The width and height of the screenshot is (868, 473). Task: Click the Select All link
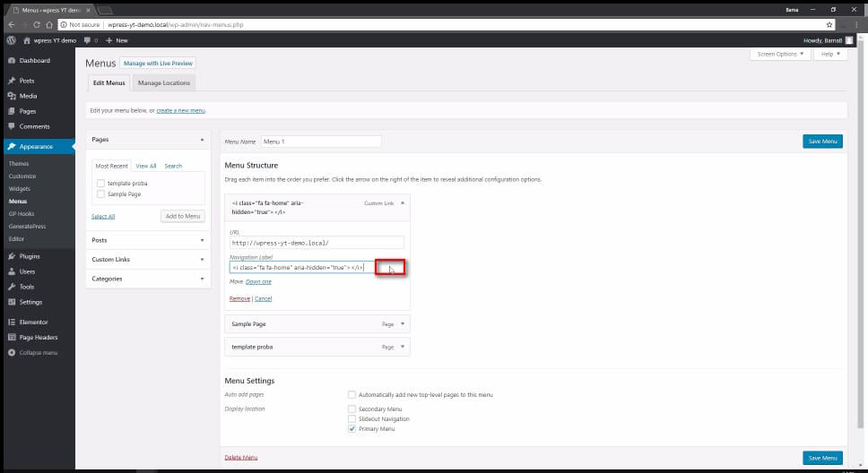[103, 216]
